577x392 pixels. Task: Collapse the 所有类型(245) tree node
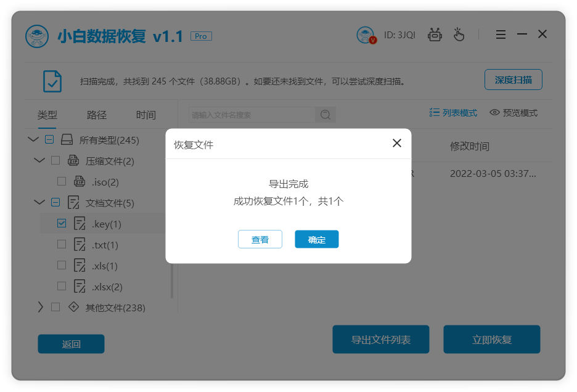tap(33, 139)
